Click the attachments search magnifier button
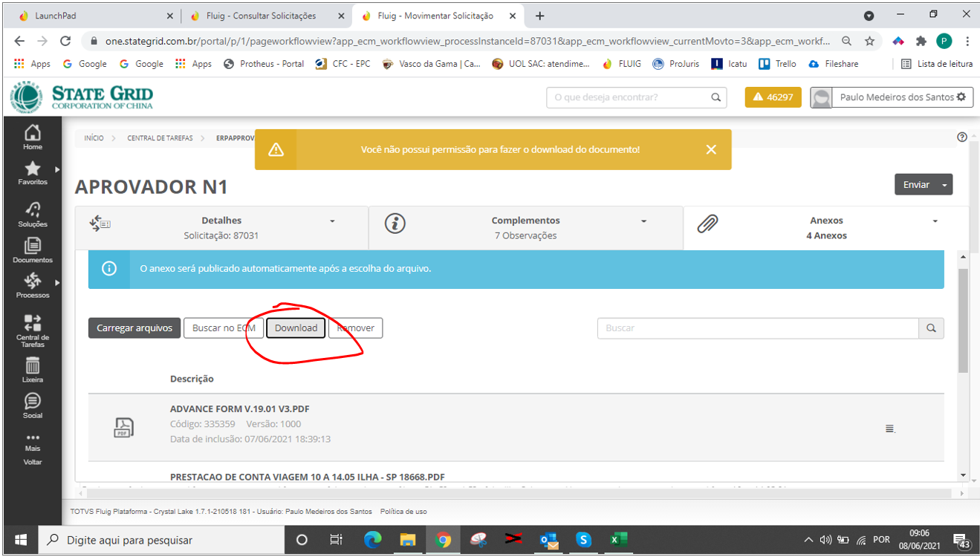 tap(932, 328)
